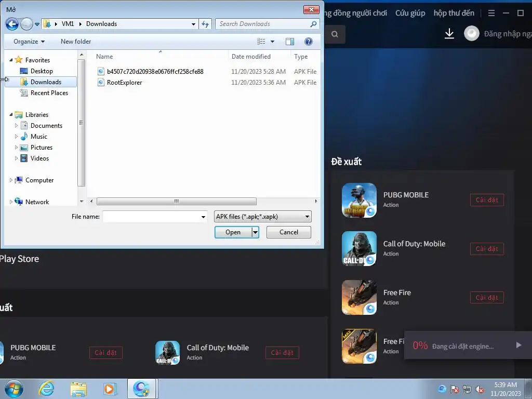Expand the Computer tree node
532x399 pixels.
tap(11, 180)
